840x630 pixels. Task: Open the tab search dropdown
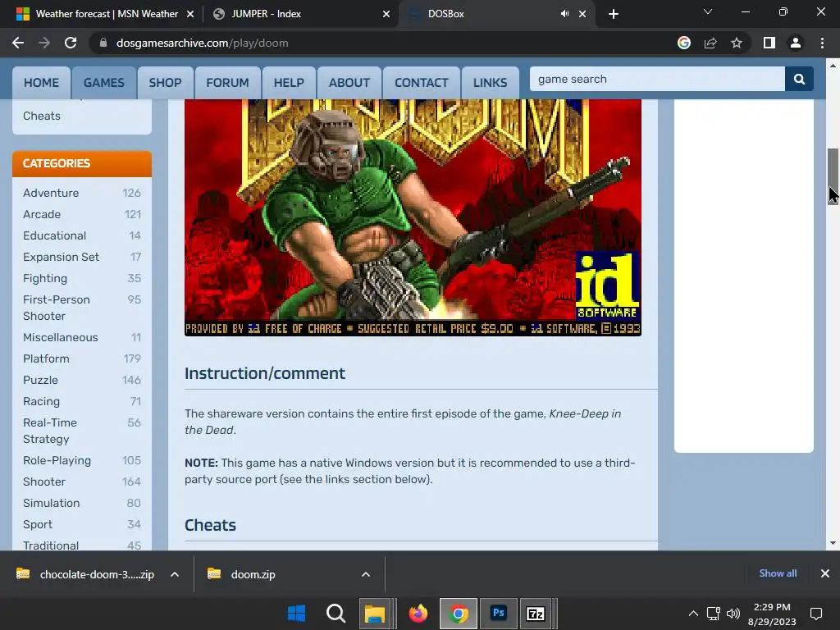click(x=708, y=11)
